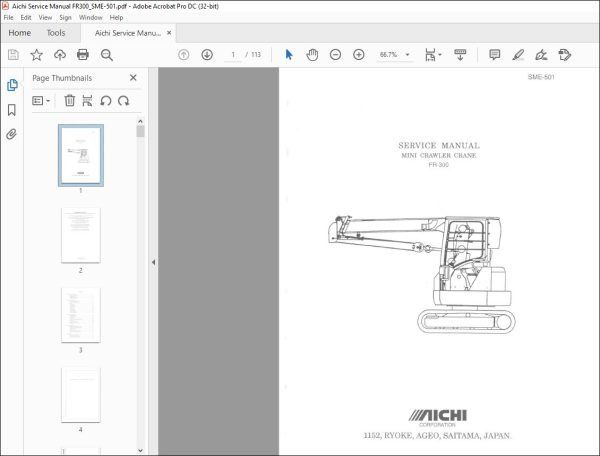Print the document

(x=83, y=55)
